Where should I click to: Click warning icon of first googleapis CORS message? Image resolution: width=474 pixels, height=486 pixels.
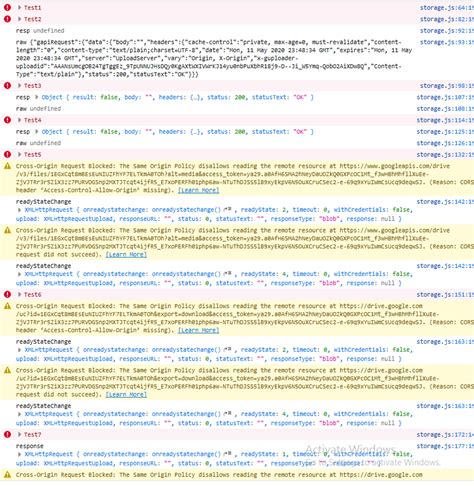tap(7, 166)
